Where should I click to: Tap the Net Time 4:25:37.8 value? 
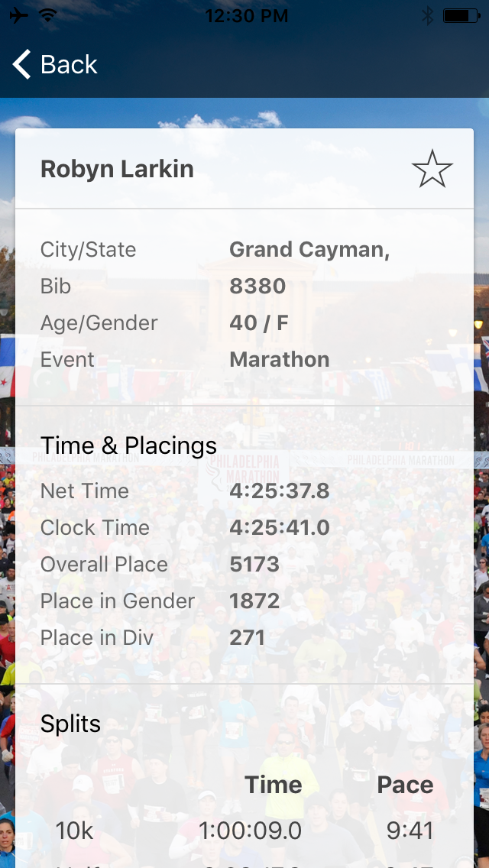point(280,491)
